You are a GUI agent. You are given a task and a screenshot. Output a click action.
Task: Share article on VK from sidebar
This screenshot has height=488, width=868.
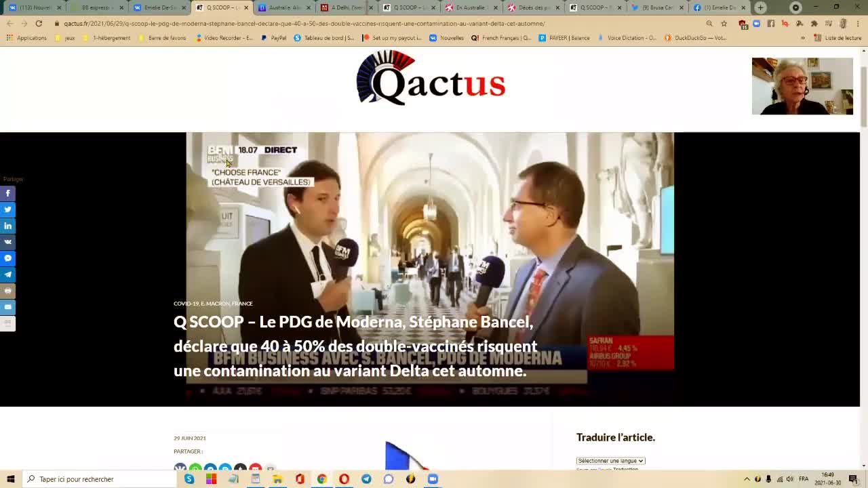point(7,242)
